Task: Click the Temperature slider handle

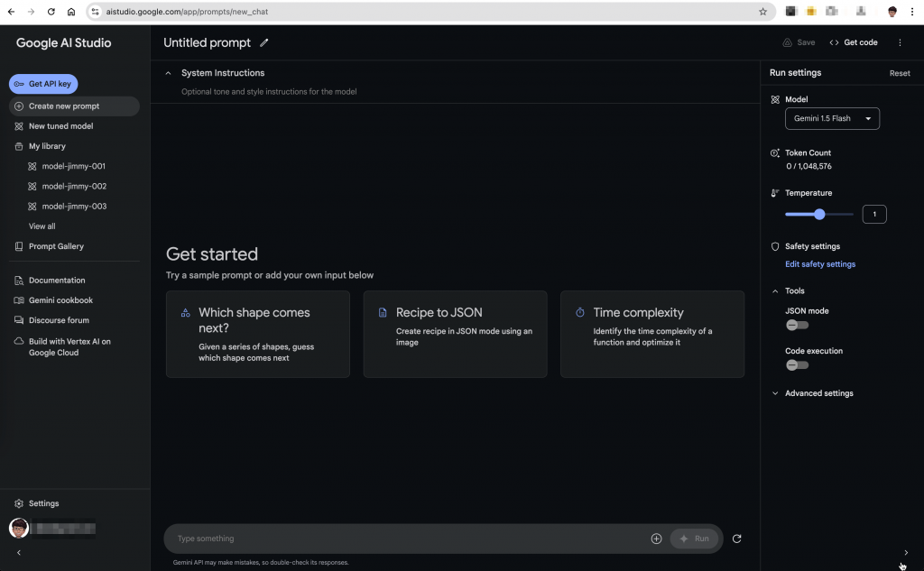Action: click(819, 215)
